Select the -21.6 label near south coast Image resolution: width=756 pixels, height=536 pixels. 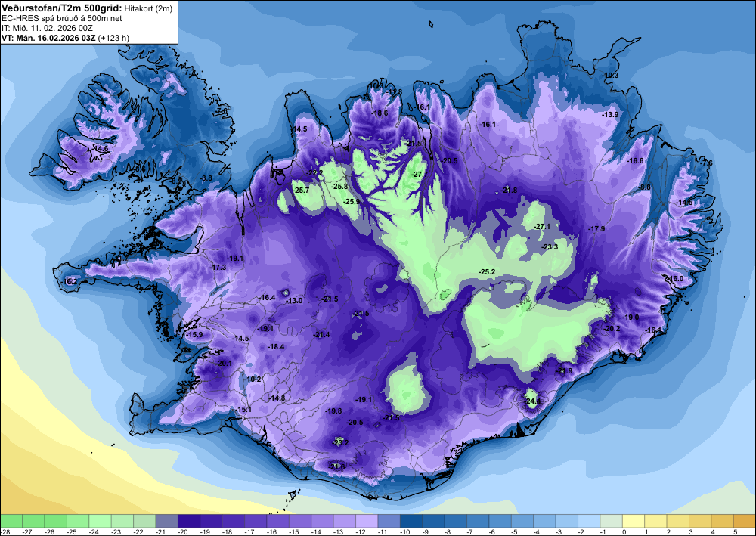click(337, 466)
